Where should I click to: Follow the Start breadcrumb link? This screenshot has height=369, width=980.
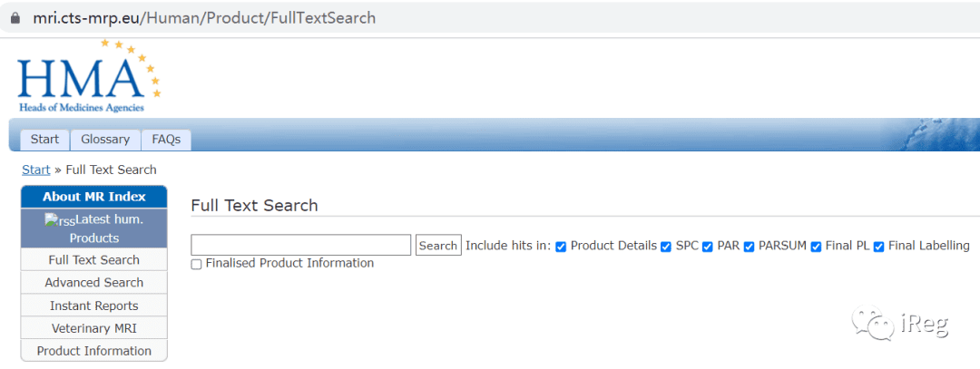(x=36, y=170)
